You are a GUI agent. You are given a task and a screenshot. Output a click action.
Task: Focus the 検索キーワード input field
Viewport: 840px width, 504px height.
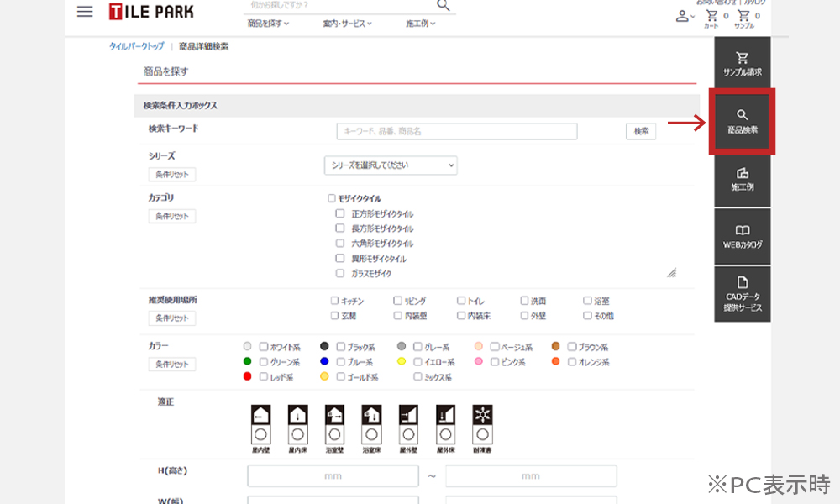tap(457, 132)
